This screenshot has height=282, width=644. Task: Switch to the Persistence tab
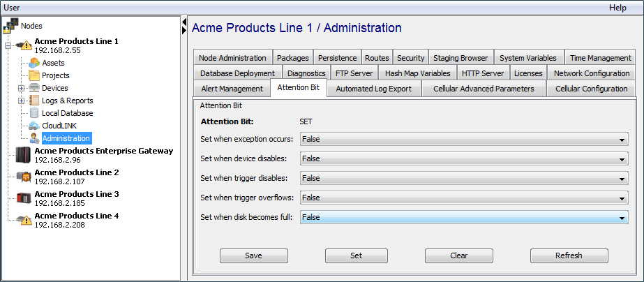(x=338, y=58)
